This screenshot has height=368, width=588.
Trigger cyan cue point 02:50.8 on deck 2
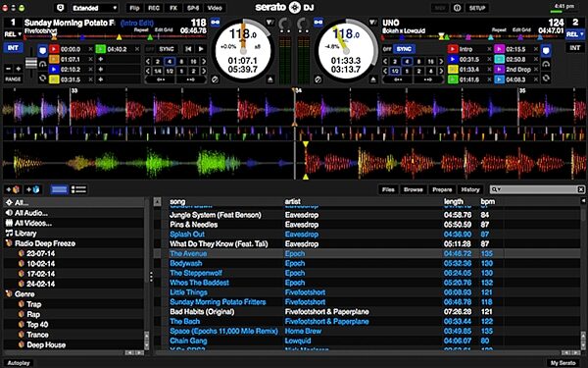[499, 59]
